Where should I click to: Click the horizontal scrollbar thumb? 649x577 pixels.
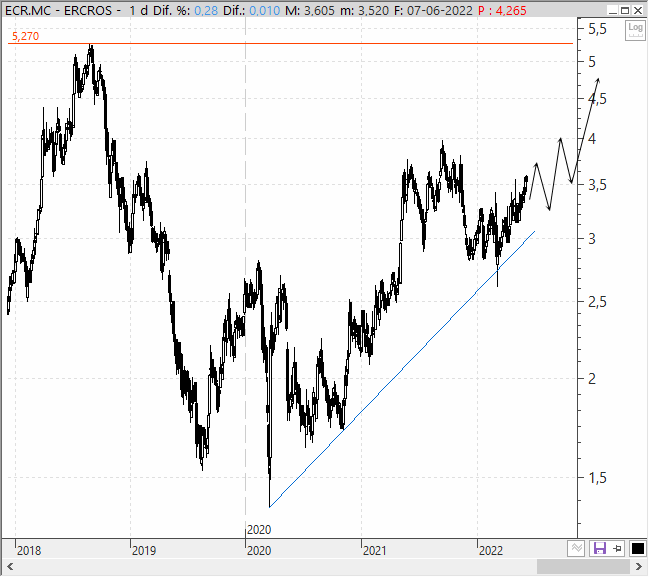coord(584,566)
